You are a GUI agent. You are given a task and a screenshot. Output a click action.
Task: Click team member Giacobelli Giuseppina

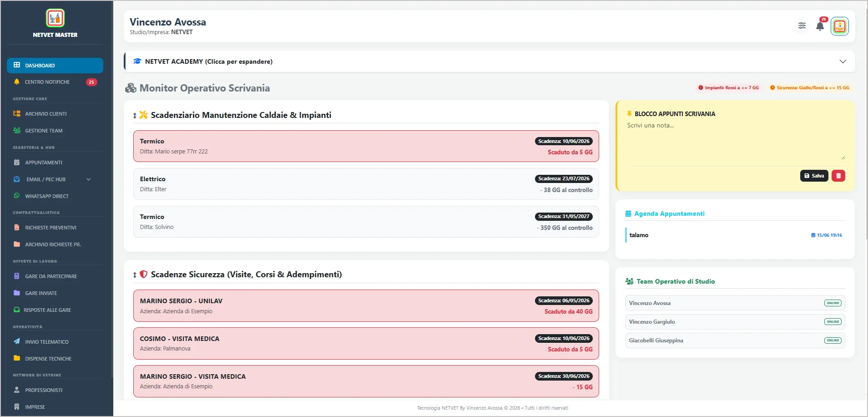coord(735,341)
